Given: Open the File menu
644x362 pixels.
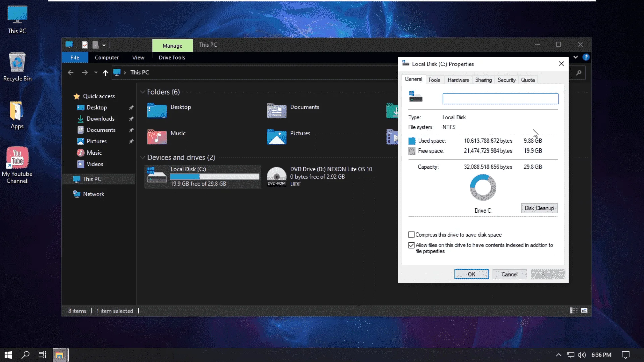Looking at the screenshot, I should [75, 58].
